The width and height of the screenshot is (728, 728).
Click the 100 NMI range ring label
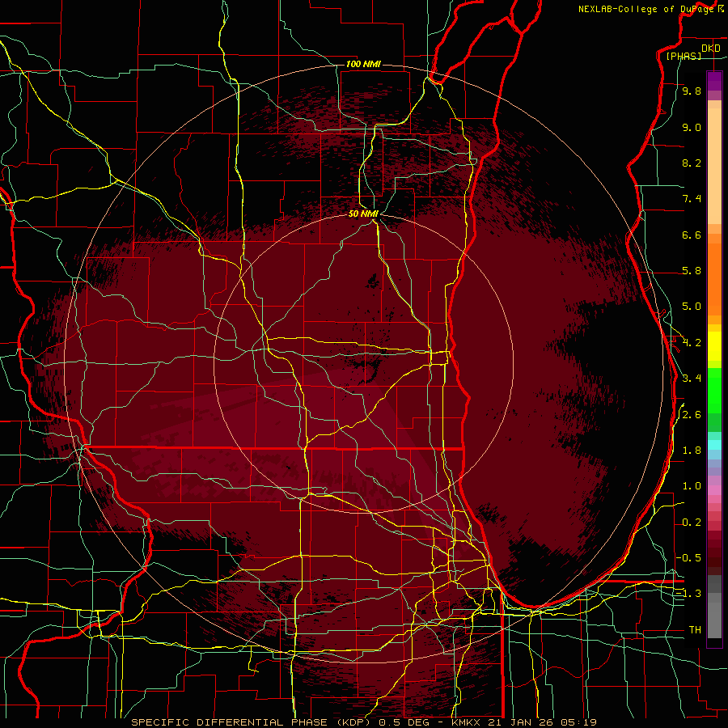(x=363, y=64)
